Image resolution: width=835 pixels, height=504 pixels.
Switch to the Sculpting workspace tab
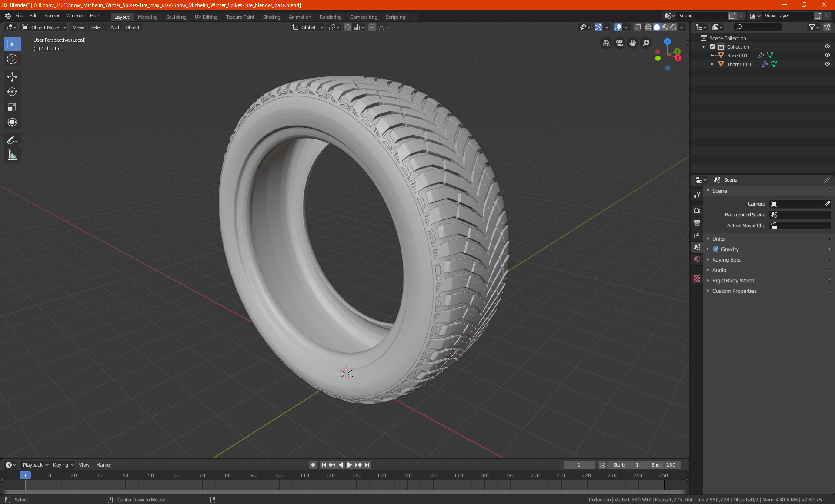176,17
